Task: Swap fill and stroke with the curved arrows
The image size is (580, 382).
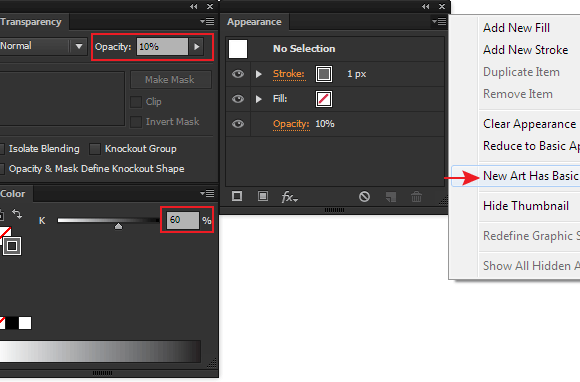Action: point(17,214)
